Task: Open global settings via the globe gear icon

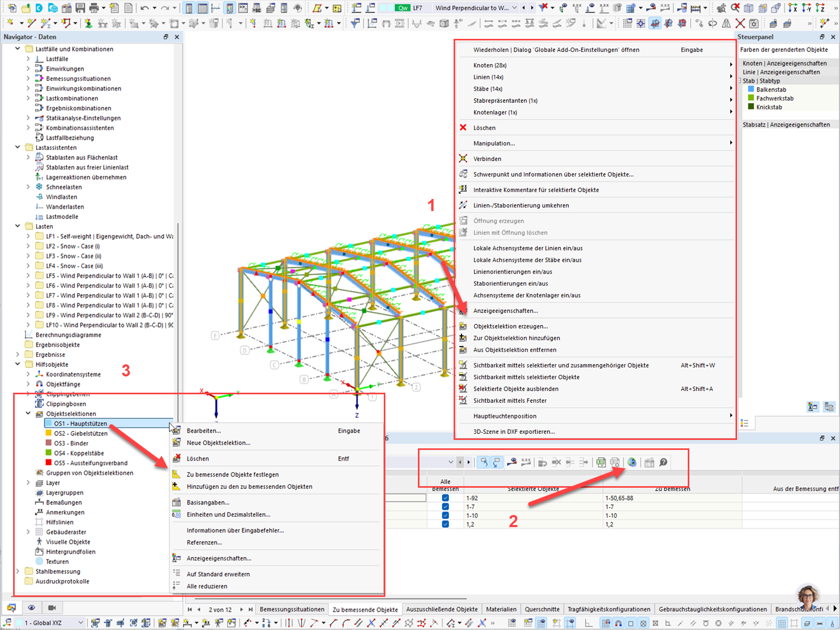Action: click(632, 463)
